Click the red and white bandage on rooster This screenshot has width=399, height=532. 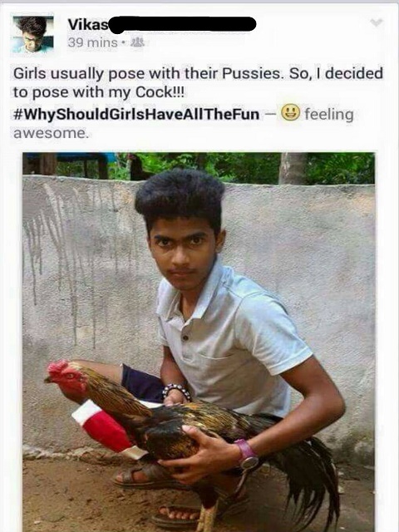pyautogui.click(x=106, y=429)
